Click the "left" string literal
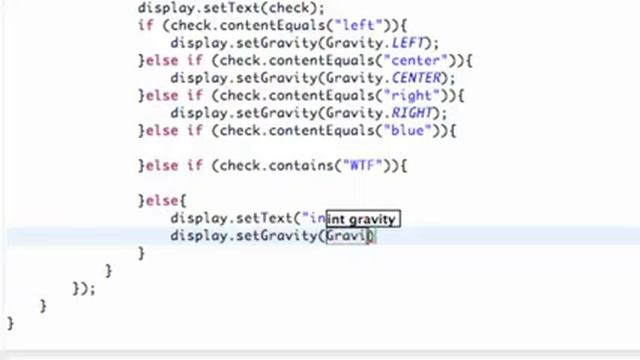 point(358,25)
